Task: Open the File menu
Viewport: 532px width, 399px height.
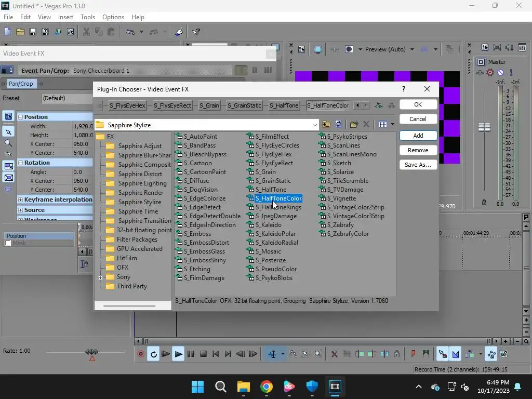Action: tap(8, 17)
